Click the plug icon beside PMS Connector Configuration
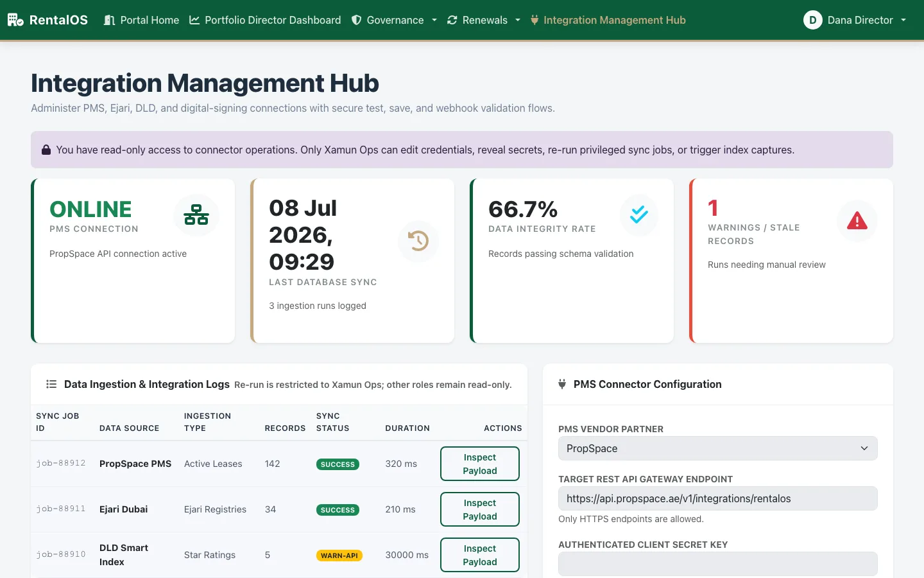924x578 pixels. pyautogui.click(x=562, y=384)
